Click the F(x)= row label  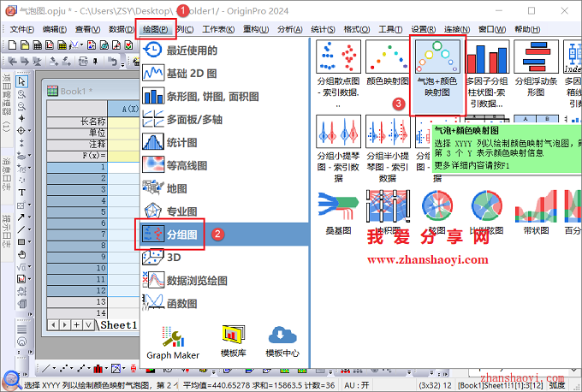coord(77,156)
